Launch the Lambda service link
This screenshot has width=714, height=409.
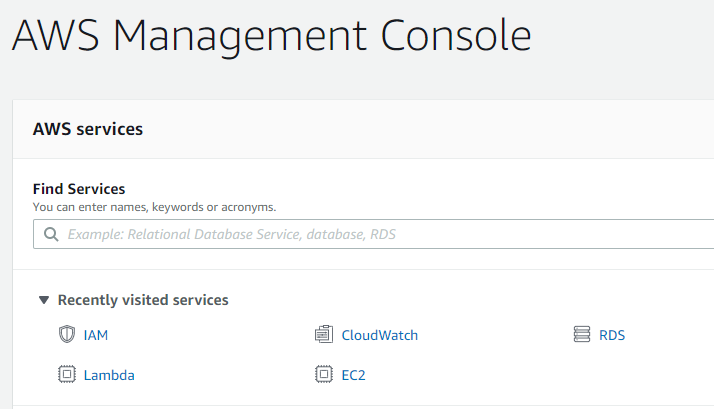click(x=109, y=375)
